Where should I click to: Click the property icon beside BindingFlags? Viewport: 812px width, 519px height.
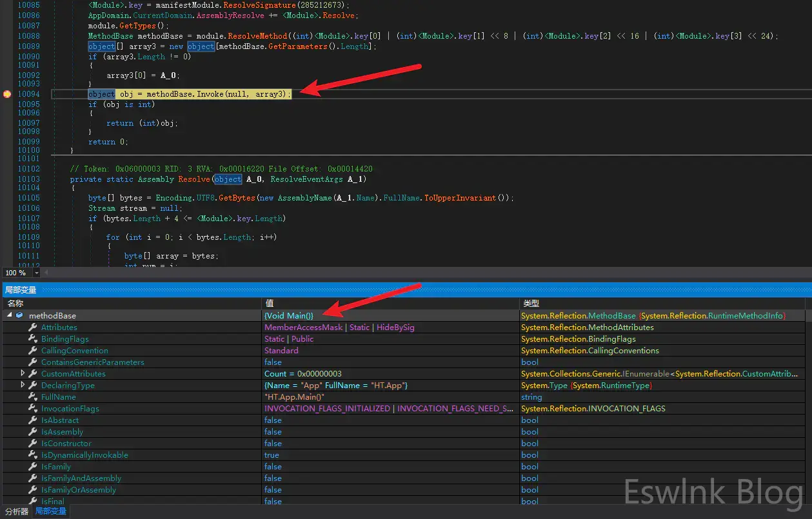[32, 339]
